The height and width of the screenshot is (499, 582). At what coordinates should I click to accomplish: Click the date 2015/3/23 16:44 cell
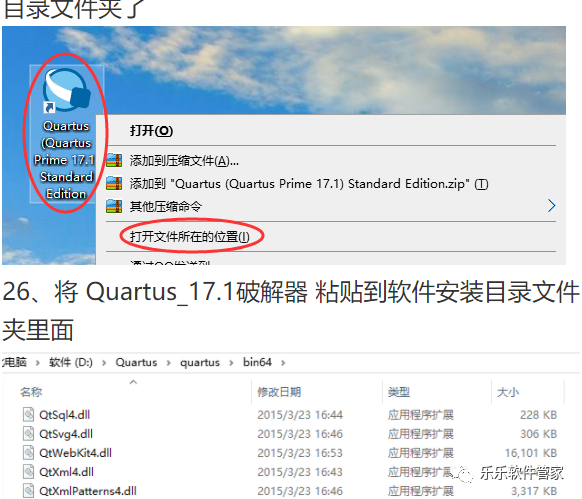click(x=300, y=415)
